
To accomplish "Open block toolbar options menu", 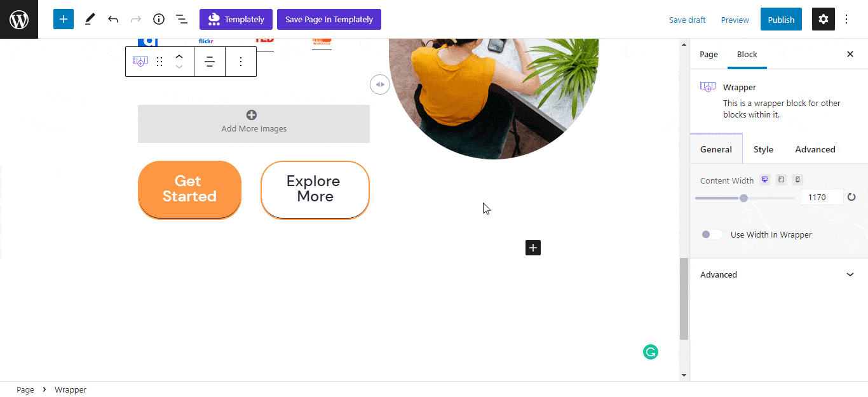I will (241, 62).
